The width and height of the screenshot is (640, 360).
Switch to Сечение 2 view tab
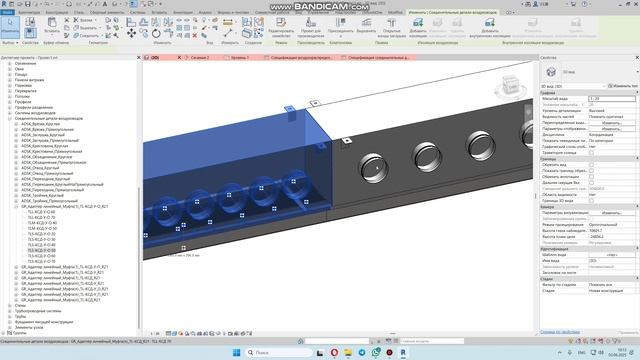tap(200, 58)
